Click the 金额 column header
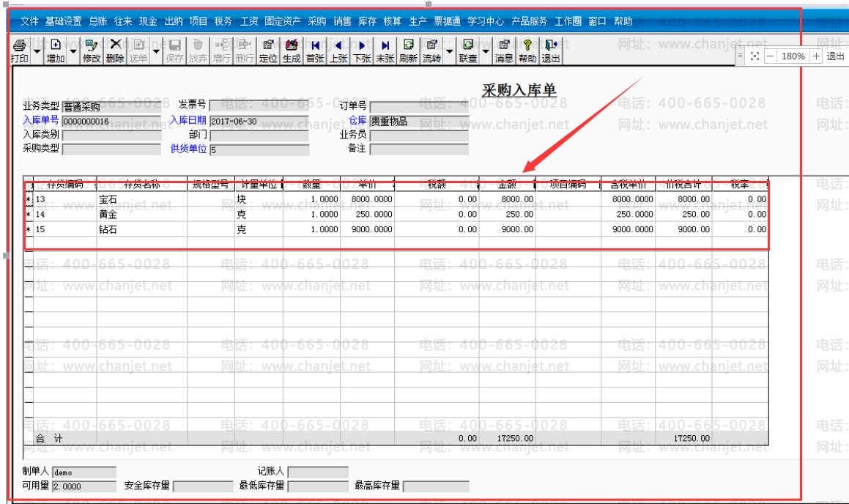Screen dimensions: 849x504 click(x=508, y=185)
